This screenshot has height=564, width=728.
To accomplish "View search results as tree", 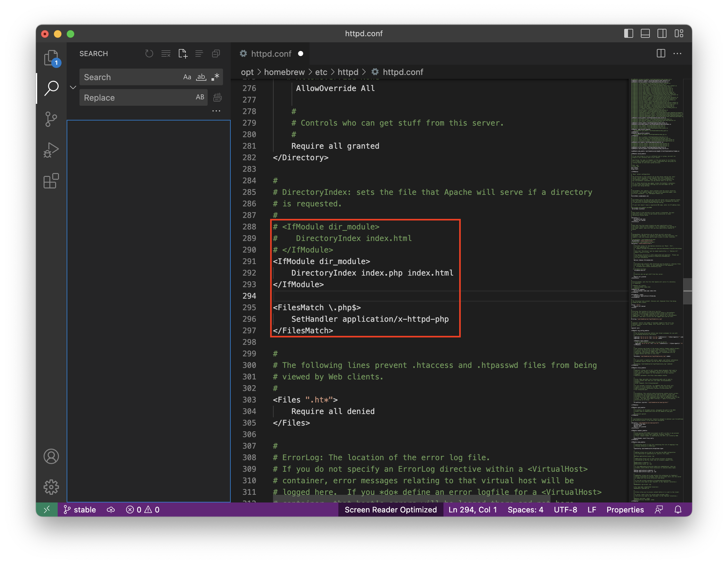I will (x=199, y=54).
